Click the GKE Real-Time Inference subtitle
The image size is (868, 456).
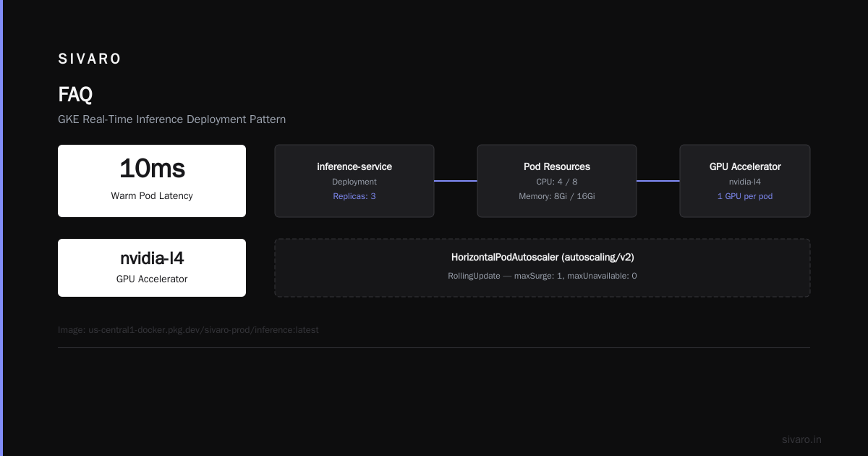point(172,119)
